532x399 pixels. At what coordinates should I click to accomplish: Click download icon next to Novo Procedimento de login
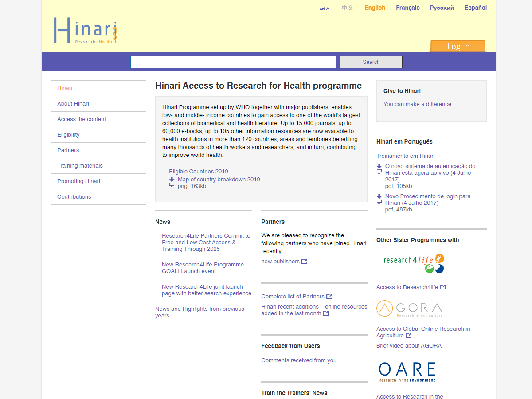[379, 197]
